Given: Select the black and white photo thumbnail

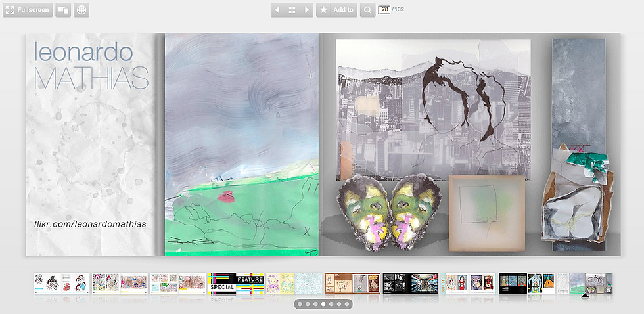Looking at the screenshot, I should (x=411, y=283).
